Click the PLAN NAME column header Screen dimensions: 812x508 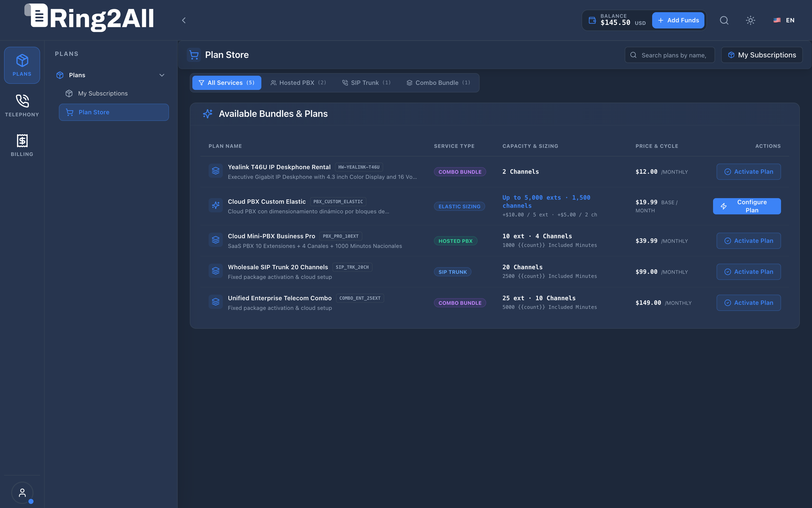point(225,146)
